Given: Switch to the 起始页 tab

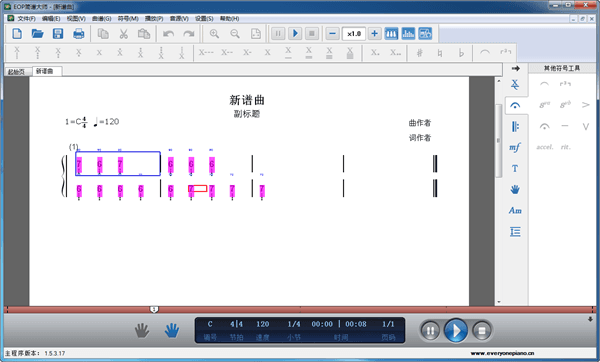Looking at the screenshot, I should click(16, 72).
